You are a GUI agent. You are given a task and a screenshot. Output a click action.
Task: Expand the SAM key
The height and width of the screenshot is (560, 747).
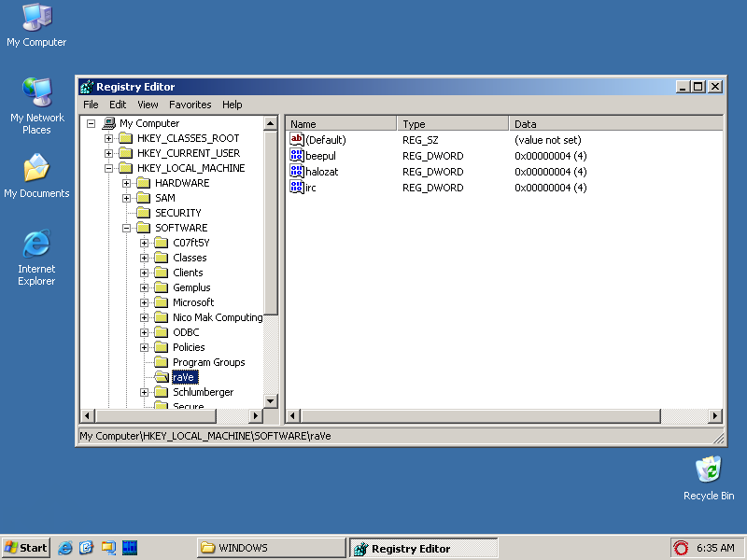pyautogui.click(x=126, y=198)
